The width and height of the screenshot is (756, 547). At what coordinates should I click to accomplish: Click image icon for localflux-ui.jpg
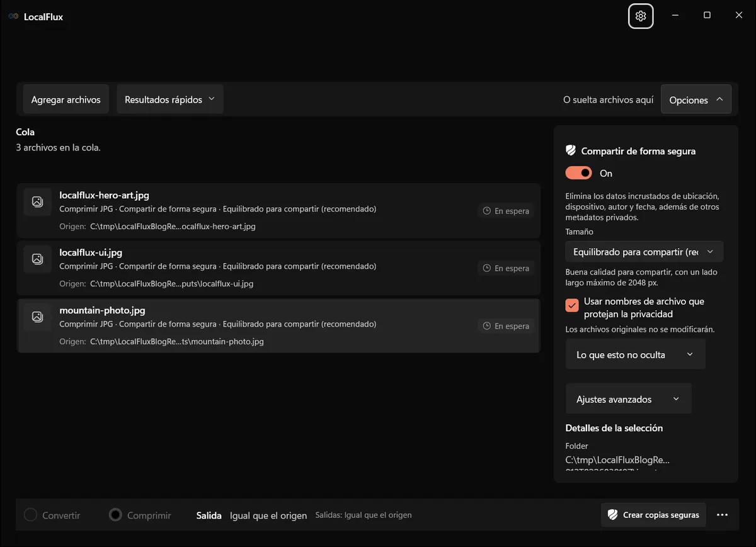(x=37, y=259)
